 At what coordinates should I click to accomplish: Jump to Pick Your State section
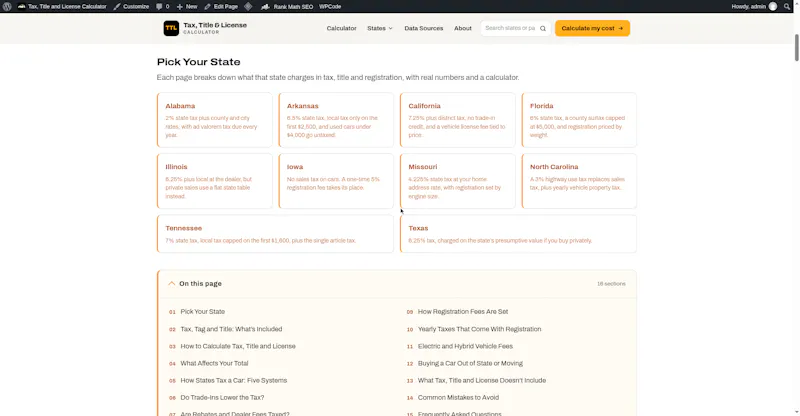click(203, 311)
